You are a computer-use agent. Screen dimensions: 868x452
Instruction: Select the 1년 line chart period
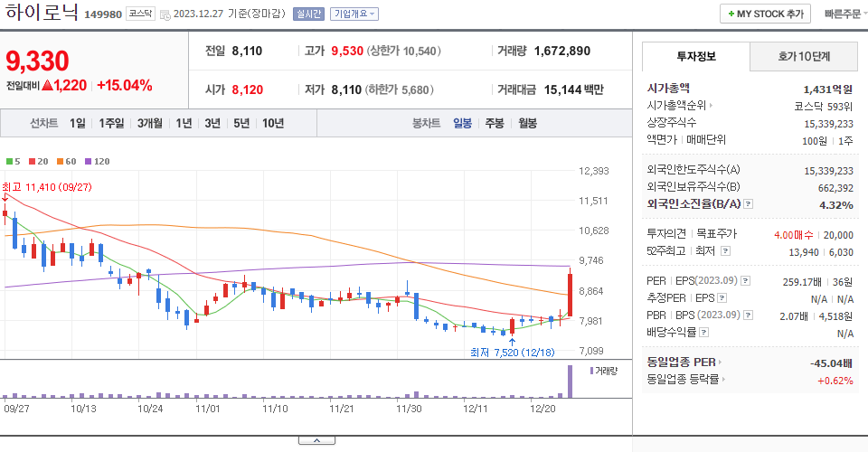click(184, 123)
